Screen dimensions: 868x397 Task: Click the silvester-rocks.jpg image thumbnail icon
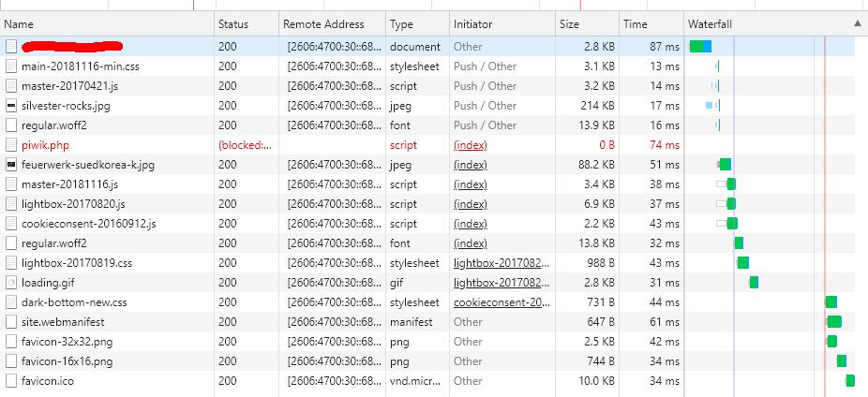[11, 106]
